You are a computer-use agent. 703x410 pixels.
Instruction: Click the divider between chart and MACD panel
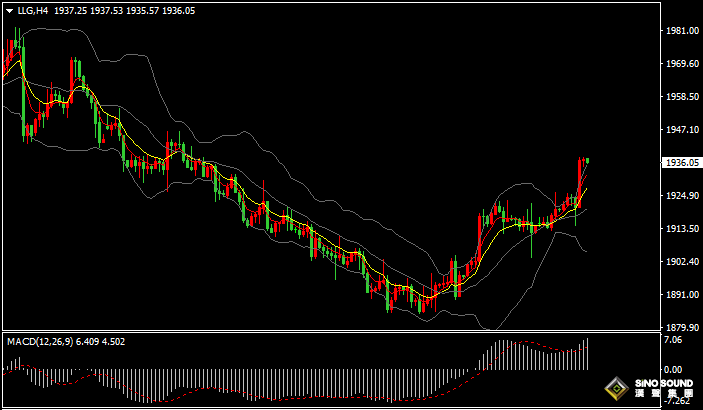(330, 333)
